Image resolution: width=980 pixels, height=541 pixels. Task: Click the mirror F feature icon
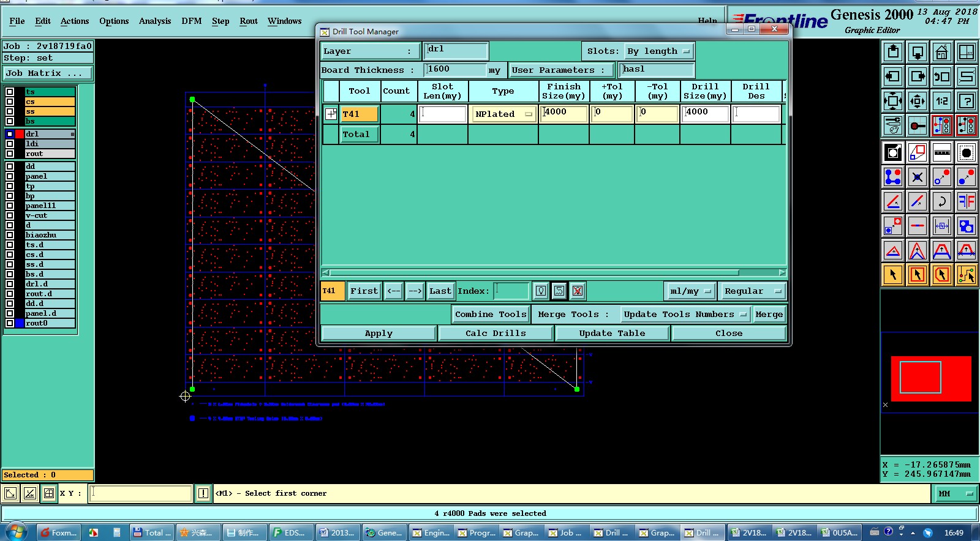tap(966, 201)
